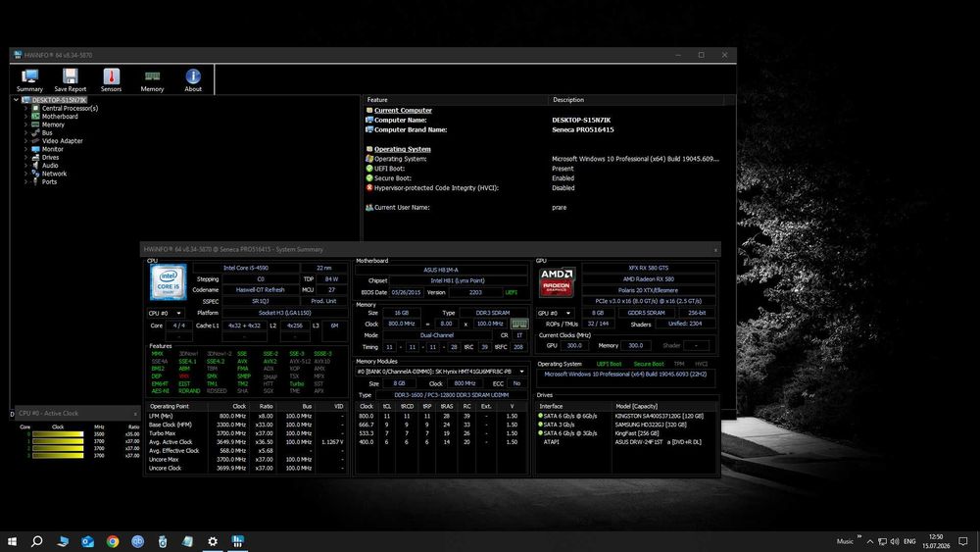Switch ENG input language indicator
The height and width of the screenshot is (552, 980).
[x=909, y=541]
